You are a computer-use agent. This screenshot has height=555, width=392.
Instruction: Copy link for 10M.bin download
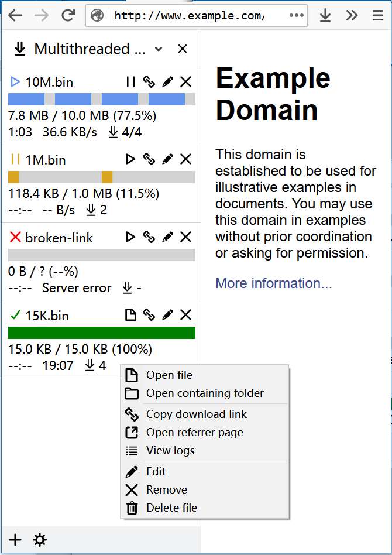149,82
